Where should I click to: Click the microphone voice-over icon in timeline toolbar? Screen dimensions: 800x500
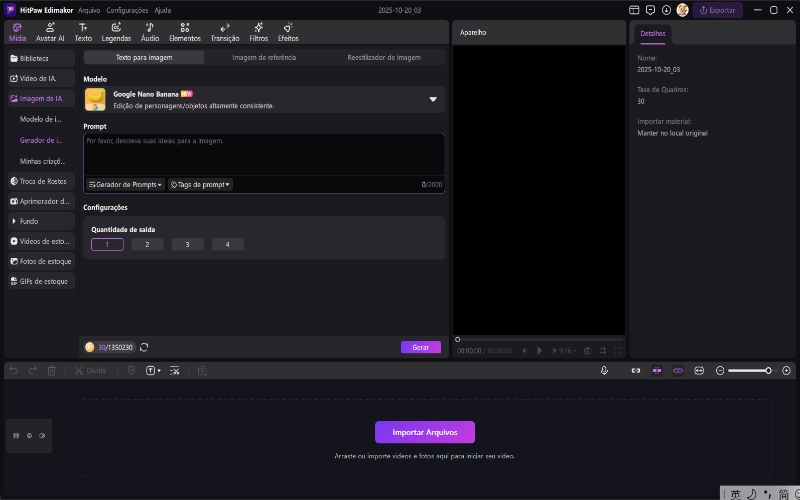point(605,370)
